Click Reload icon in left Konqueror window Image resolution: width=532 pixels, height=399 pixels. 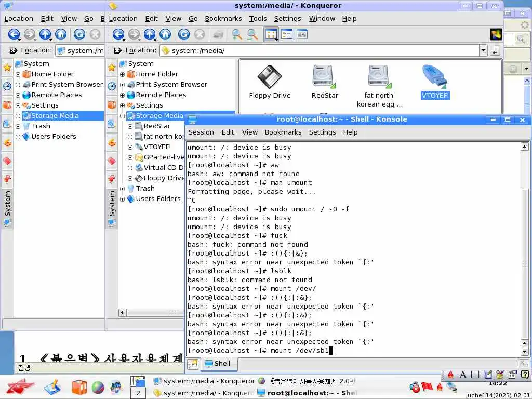(79, 34)
